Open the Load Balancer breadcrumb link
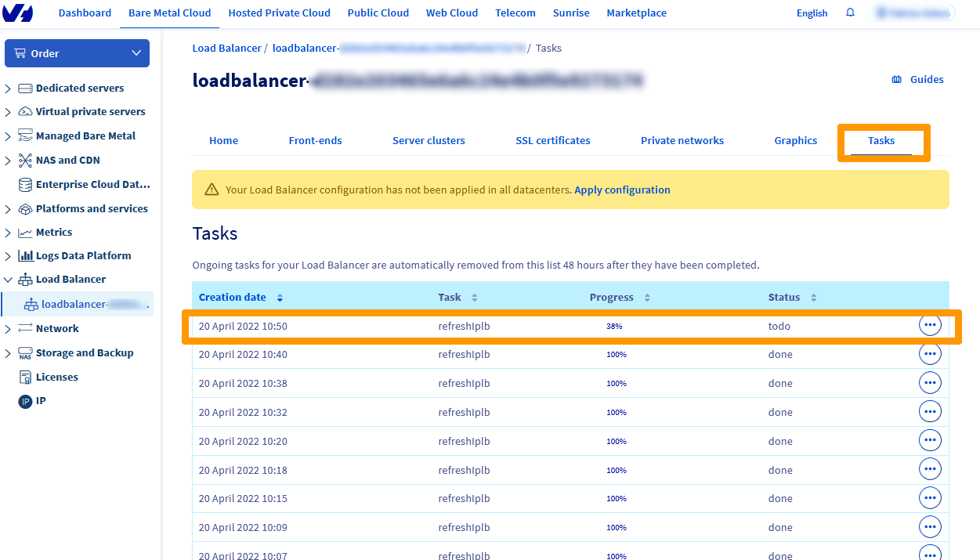The height and width of the screenshot is (560, 980). coord(226,48)
